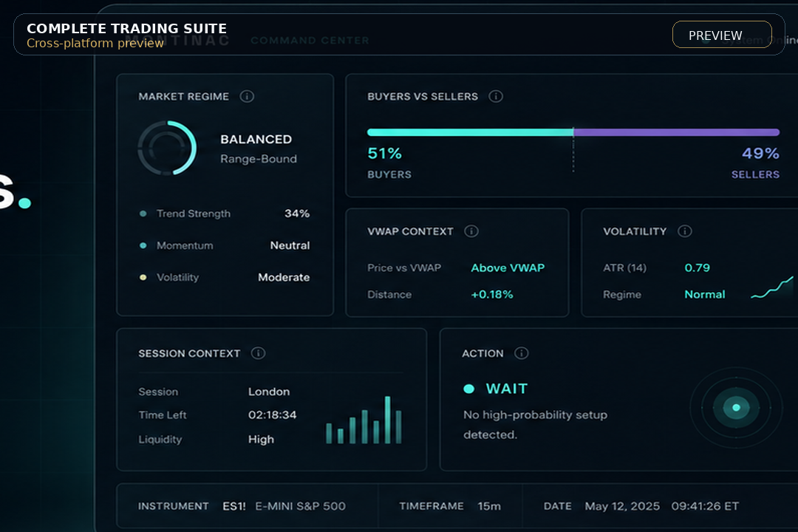The image size is (798, 532).
Task: Click the 09:41:26 ET time
Action: (x=705, y=506)
